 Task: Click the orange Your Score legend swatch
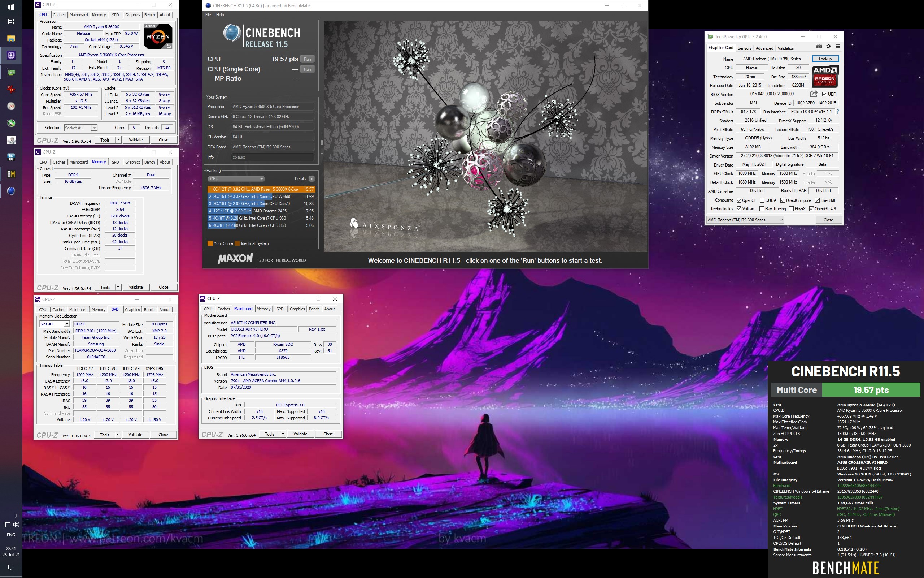(x=210, y=243)
